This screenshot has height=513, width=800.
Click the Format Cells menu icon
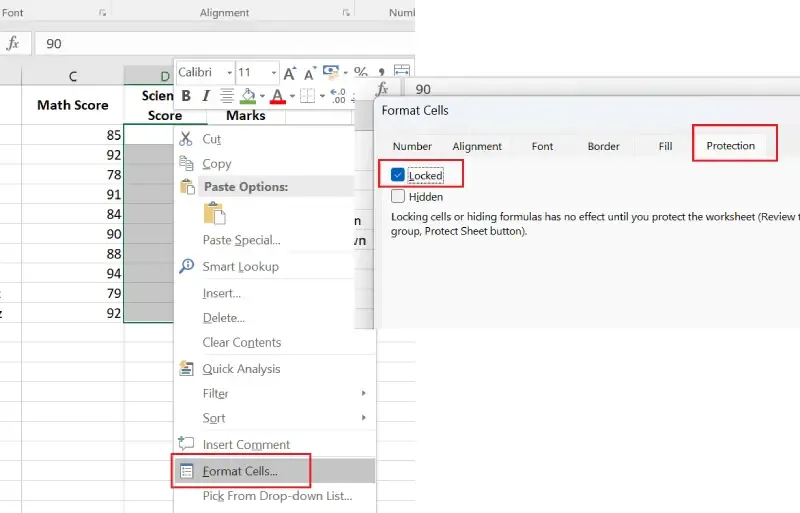click(187, 471)
